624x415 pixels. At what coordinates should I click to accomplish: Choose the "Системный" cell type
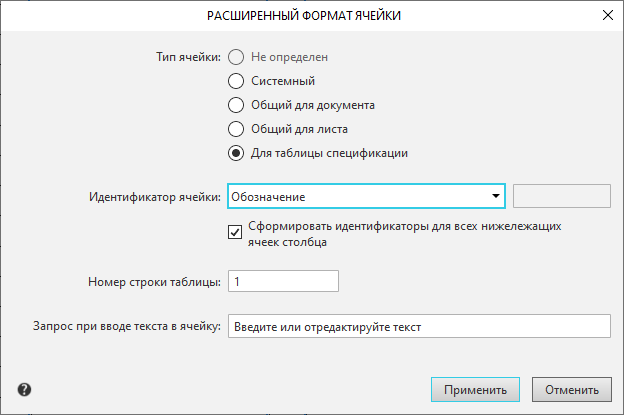pyautogui.click(x=236, y=81)
